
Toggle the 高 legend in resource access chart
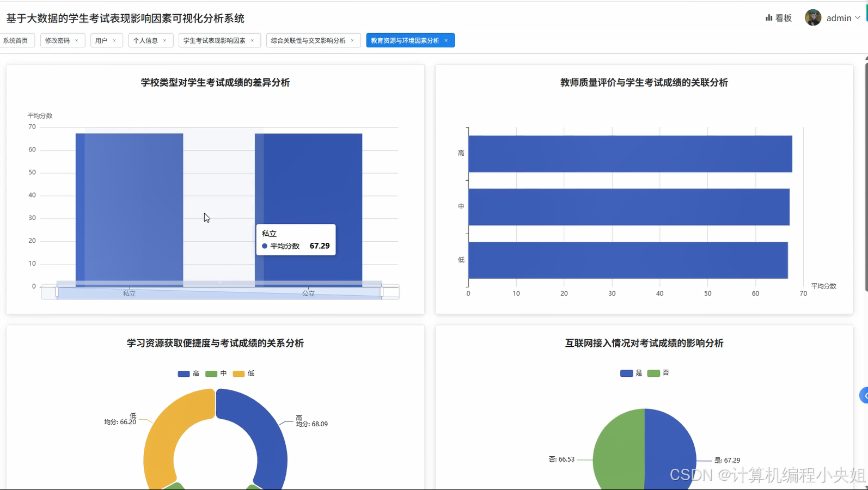tap(188, 373)
